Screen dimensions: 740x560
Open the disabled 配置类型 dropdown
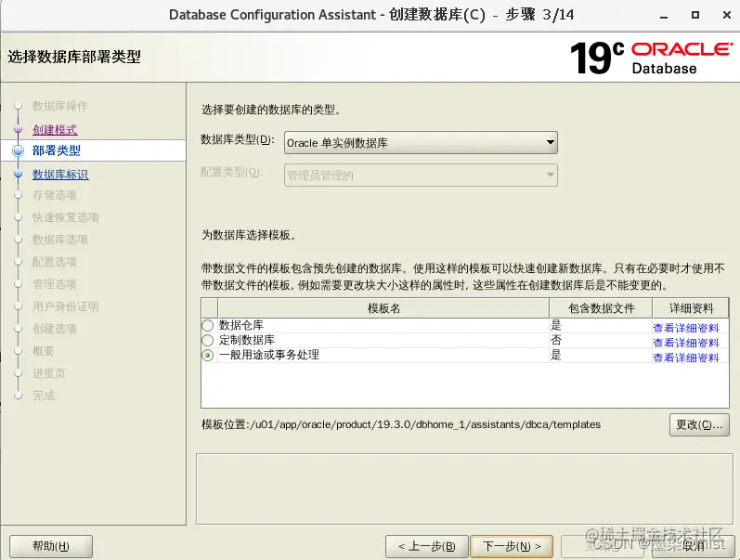coord(421,176)
